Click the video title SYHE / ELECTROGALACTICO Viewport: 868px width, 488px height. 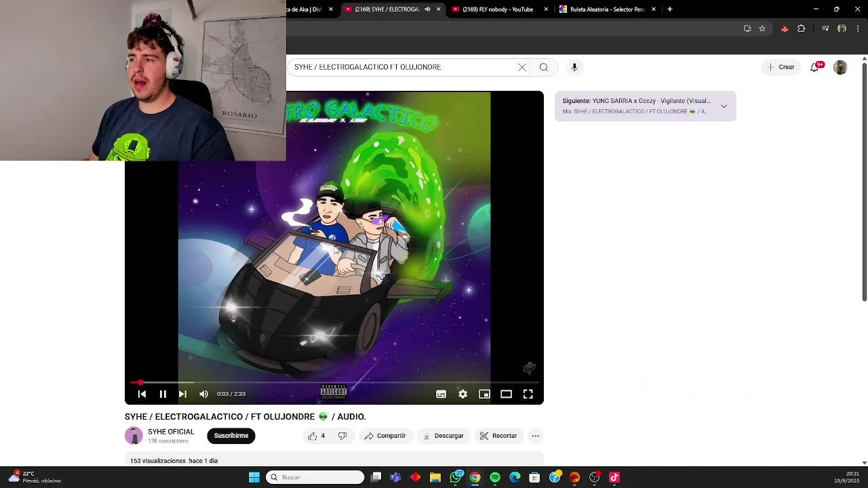tap(245, 417)
